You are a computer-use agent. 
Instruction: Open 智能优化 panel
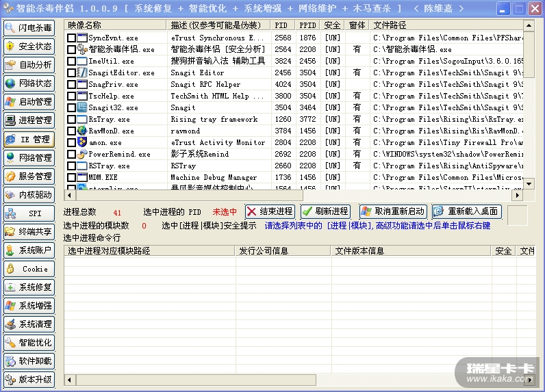pos(29,343)
